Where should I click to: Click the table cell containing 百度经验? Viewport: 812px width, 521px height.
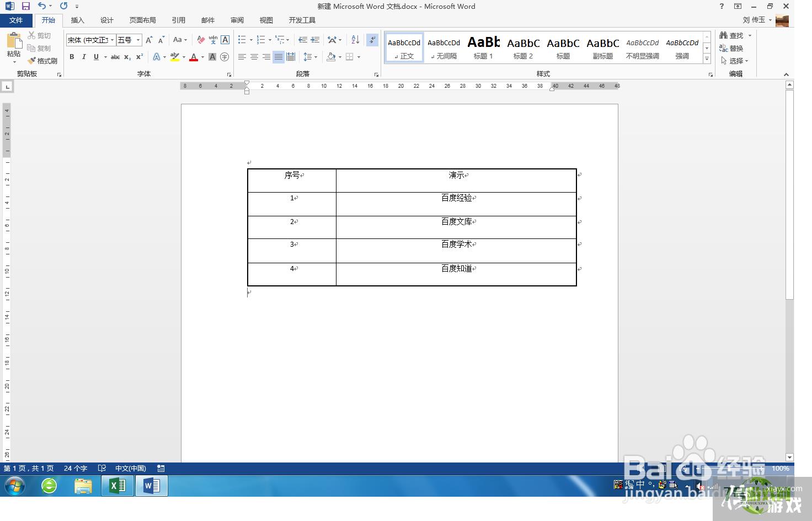[456, 204]
